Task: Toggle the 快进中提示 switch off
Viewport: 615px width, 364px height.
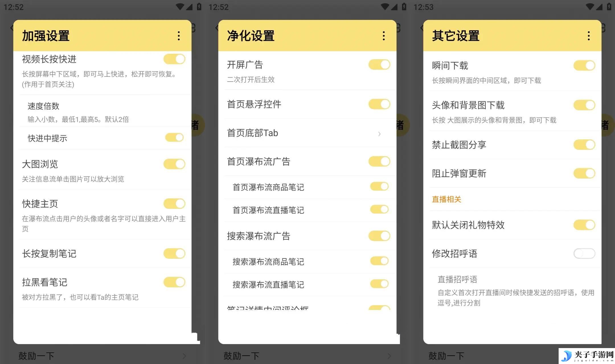Action: point(174,137)
